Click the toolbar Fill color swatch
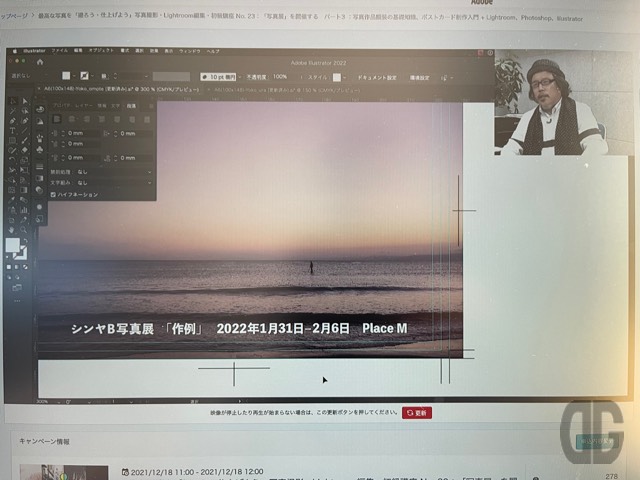640x480 pixels. [x=13, y=245]
